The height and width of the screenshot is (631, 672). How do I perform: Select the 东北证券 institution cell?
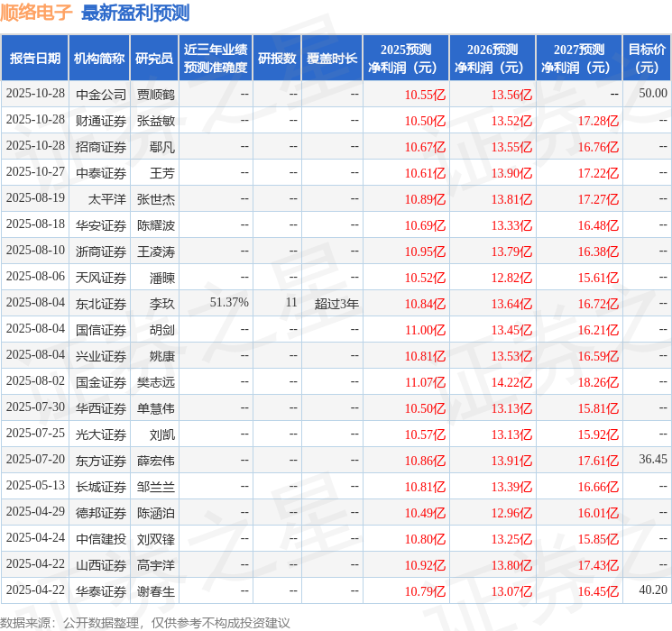pos(101,304)
